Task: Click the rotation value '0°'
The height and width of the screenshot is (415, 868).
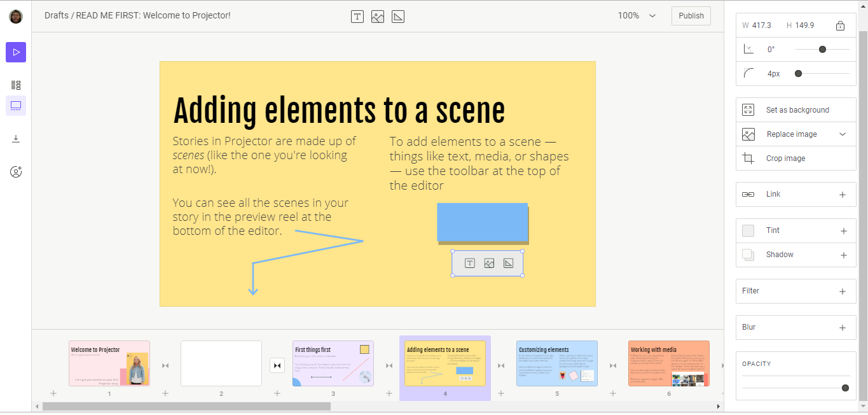Action: pyautogui.click(x=771, y=50)
